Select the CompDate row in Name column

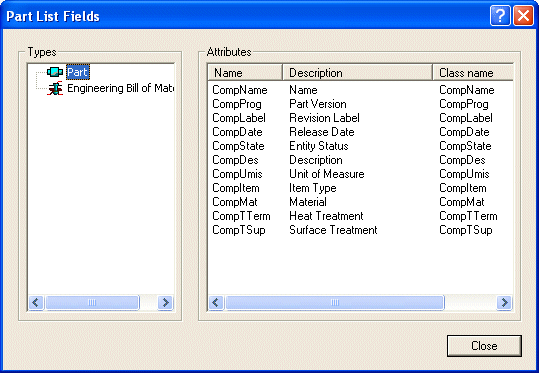237,132
